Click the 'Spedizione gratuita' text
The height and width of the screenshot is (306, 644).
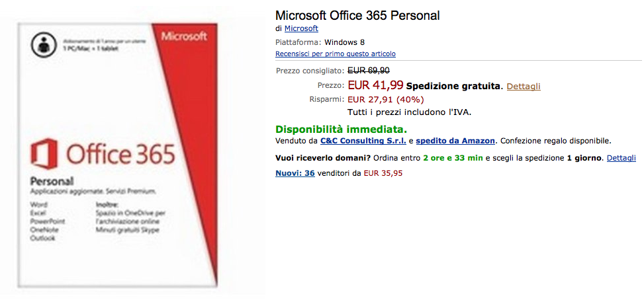click(454, 87)
